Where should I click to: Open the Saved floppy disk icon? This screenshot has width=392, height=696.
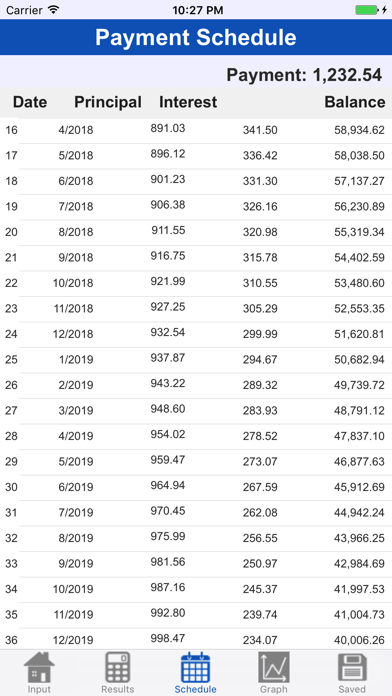(352, 667)
